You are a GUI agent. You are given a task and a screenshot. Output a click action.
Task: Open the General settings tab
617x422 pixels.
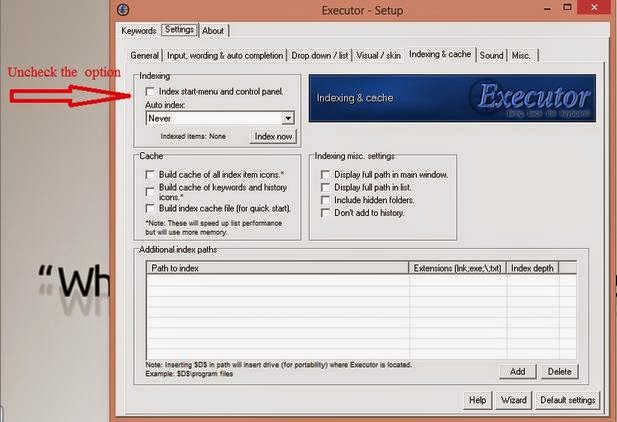(x=144, y=56)
